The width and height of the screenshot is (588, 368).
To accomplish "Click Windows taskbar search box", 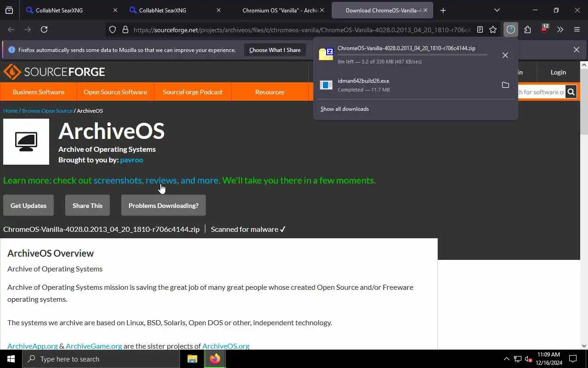I will tap(101, 359).
